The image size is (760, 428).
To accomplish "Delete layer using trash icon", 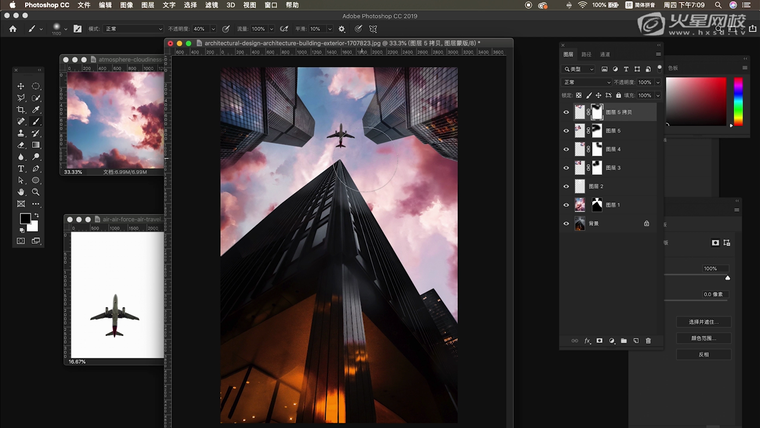I will point(648,341).
